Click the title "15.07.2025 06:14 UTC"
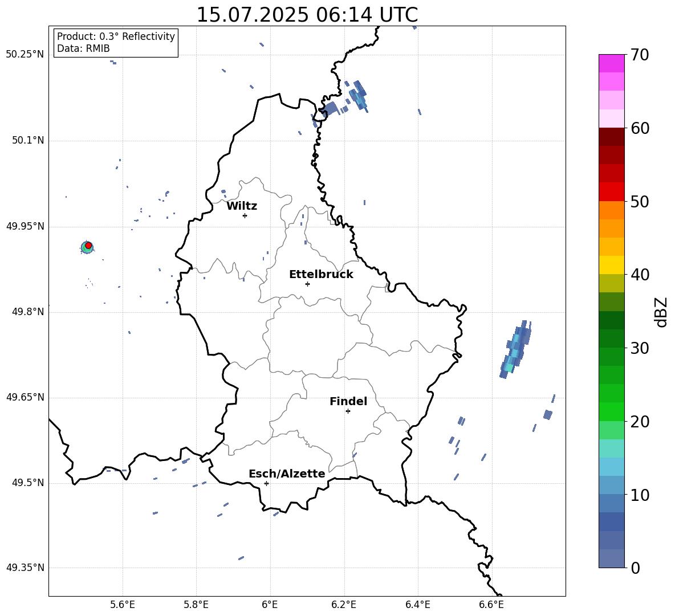The width and height of the screenshot is (675, 616). pos(307,15)
